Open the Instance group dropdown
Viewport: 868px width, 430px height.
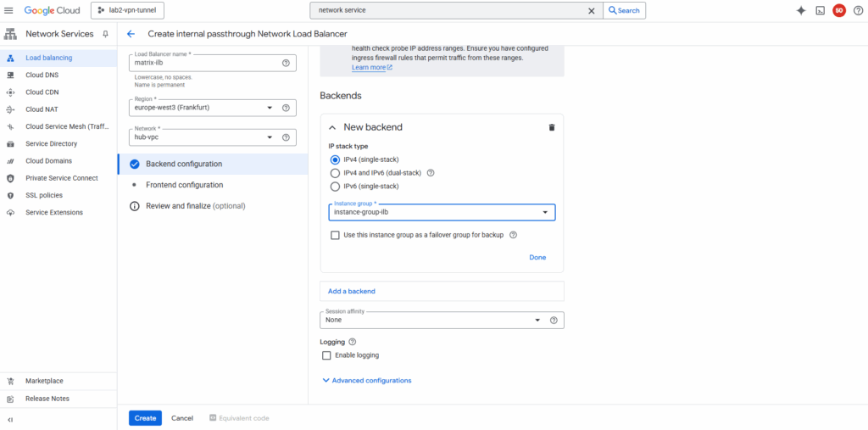pyautogui.click(x=442, y=212)
